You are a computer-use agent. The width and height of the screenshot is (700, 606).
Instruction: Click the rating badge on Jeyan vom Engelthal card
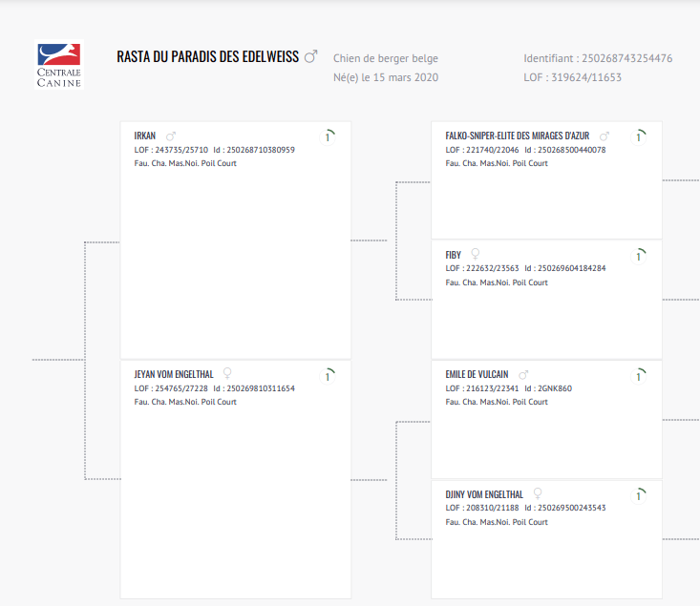coord(329,375)
